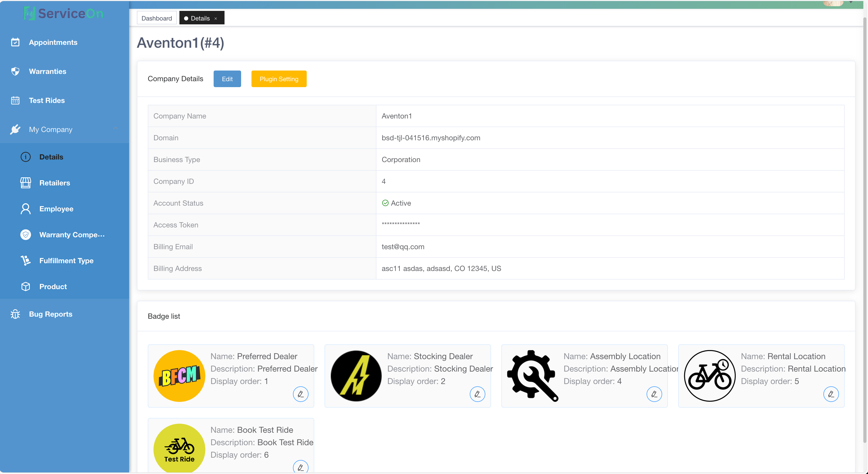Click the blue Edit button
868x474 pixels.
click(x=227, y=79)
